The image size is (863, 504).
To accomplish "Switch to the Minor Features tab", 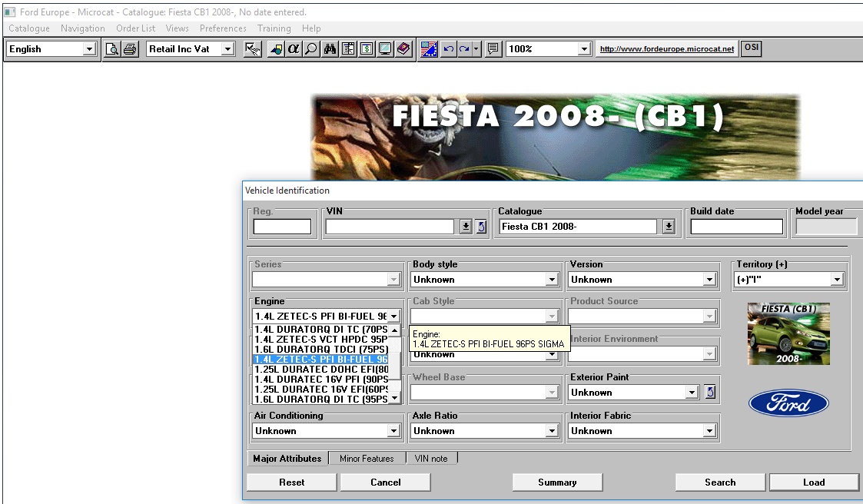I will pyautogui.click(x=367, y=459).
